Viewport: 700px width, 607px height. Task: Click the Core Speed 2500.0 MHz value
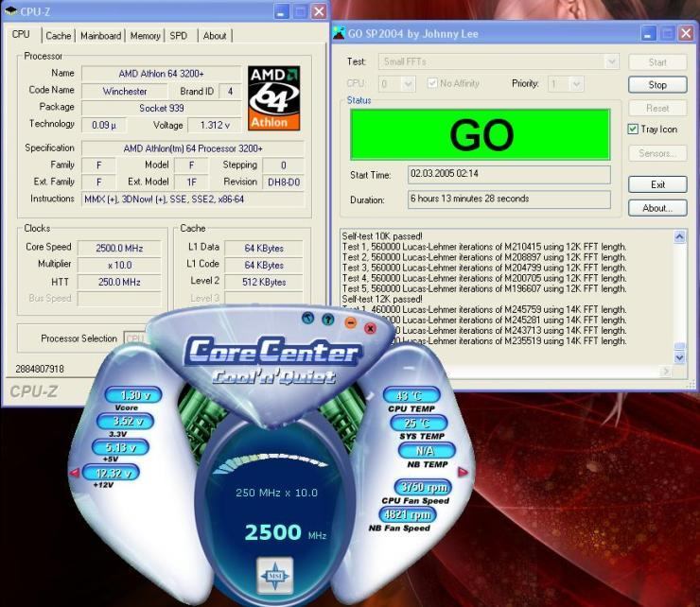[x=119, y=248]
